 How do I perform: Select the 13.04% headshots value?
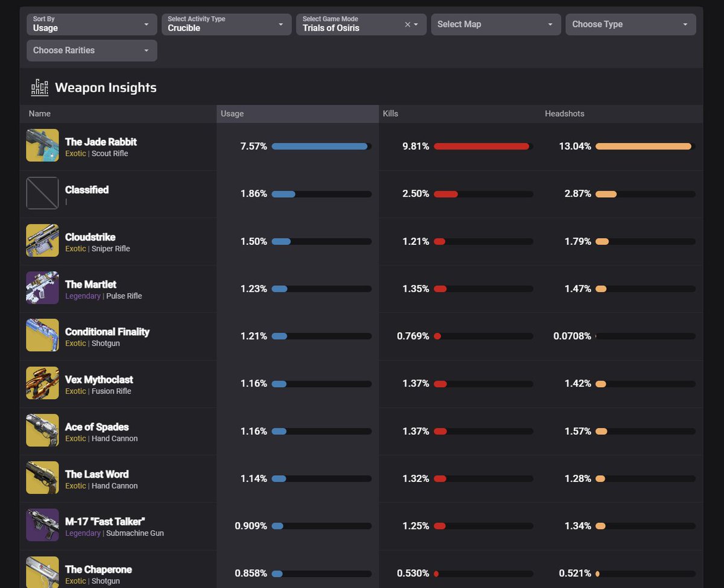pyautogui.click(x=575, y=146)
